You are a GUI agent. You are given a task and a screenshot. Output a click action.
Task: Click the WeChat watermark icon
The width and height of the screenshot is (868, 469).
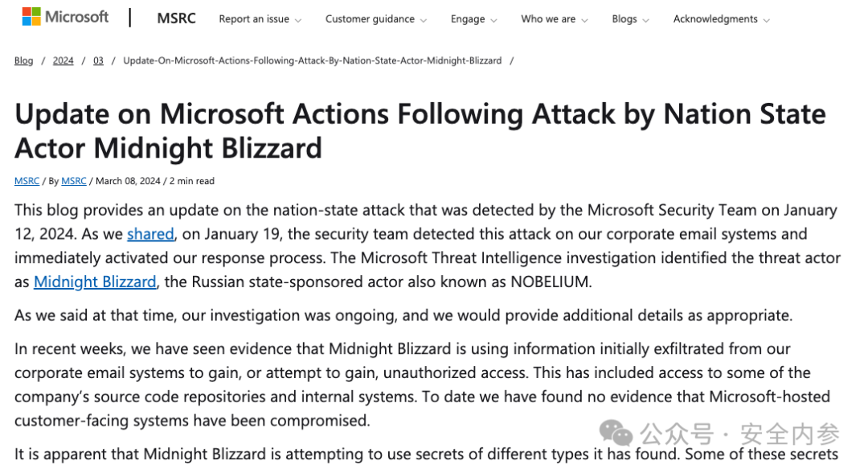pos(617,434)
